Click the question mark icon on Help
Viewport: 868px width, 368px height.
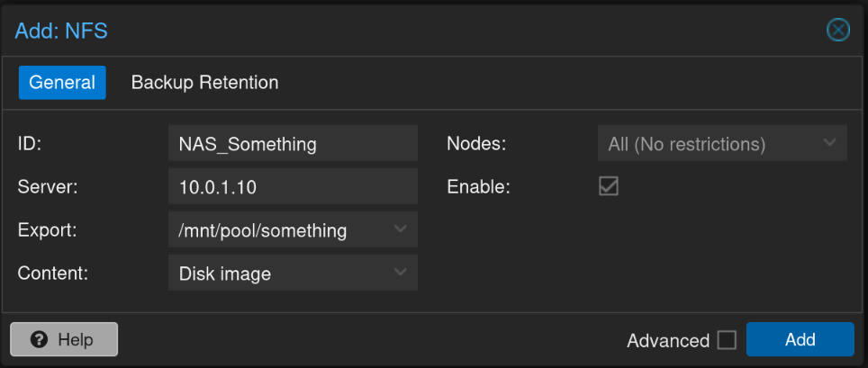pyautogui.click(x=39, y=339)
